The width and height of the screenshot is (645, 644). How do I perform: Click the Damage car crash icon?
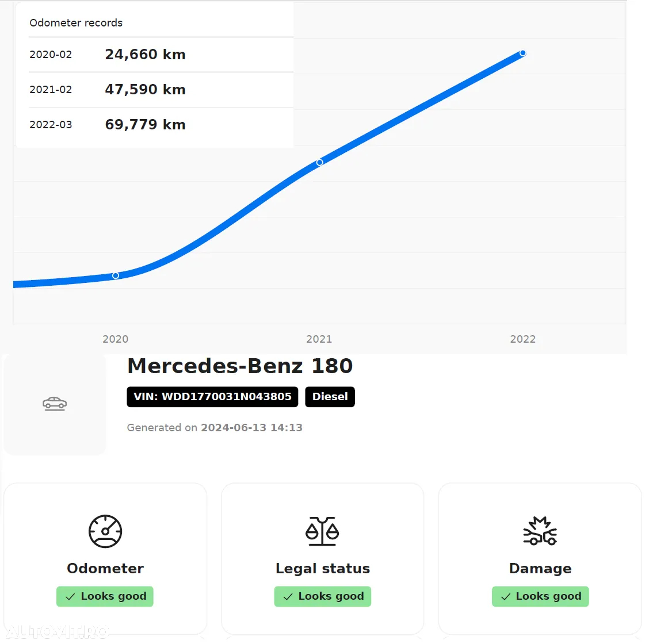(540, 531)
